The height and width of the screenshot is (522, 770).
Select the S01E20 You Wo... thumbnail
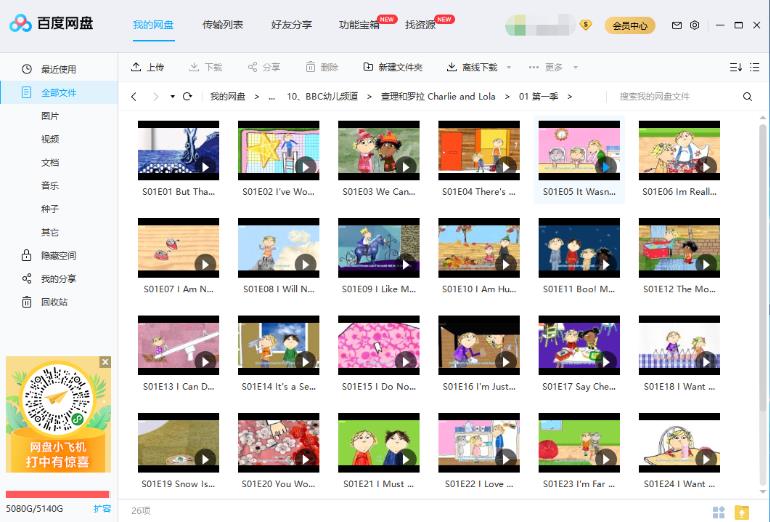pos(278,442)
